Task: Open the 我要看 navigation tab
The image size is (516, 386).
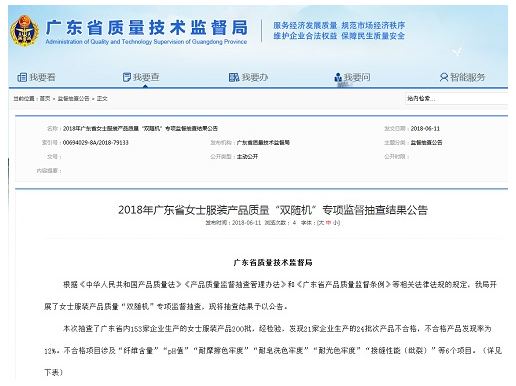Action: pos(36,77)
